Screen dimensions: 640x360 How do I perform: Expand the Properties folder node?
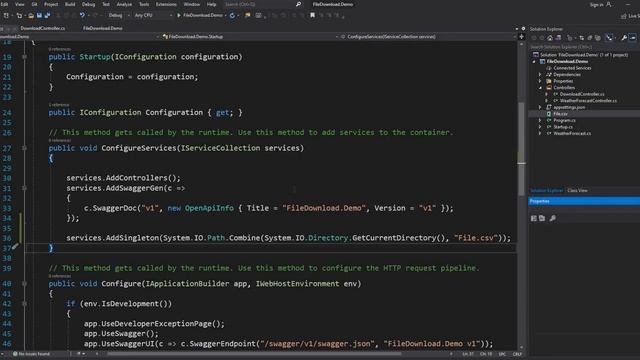[540, 81]
